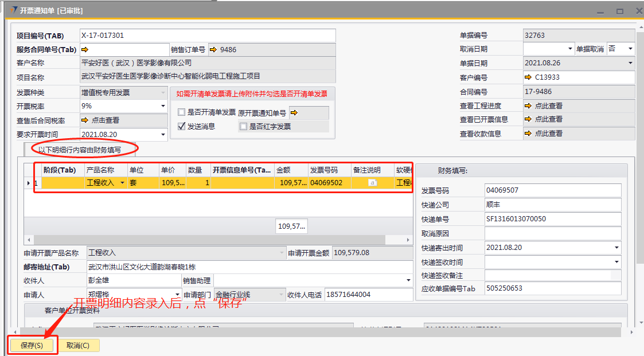Screen dimensions: 644x356
Task: Enable 是否开清单发票 checkbox
Action: click(x=182, y=112)
